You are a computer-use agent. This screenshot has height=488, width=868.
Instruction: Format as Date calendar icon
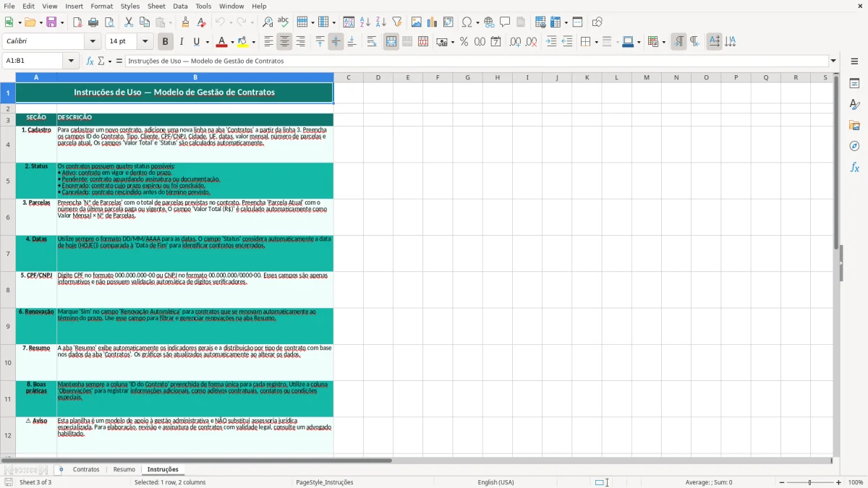[495, 42]
